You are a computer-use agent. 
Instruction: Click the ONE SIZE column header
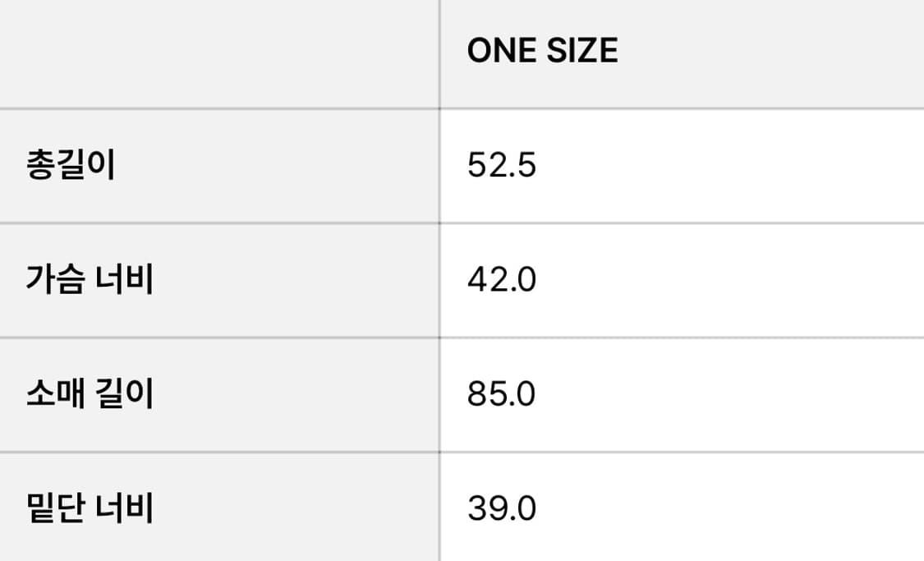542,51
